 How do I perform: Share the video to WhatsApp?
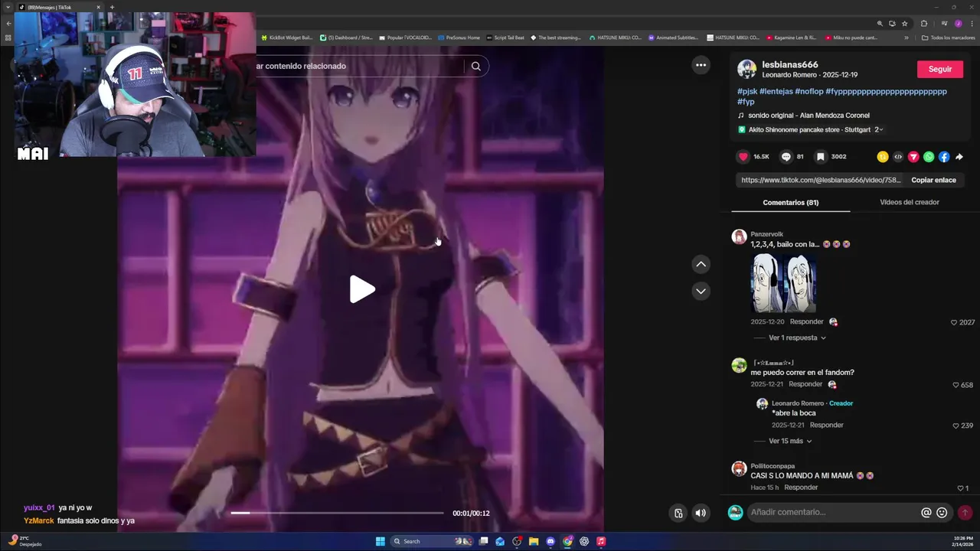pyautogui.click(x=929, y=157)
